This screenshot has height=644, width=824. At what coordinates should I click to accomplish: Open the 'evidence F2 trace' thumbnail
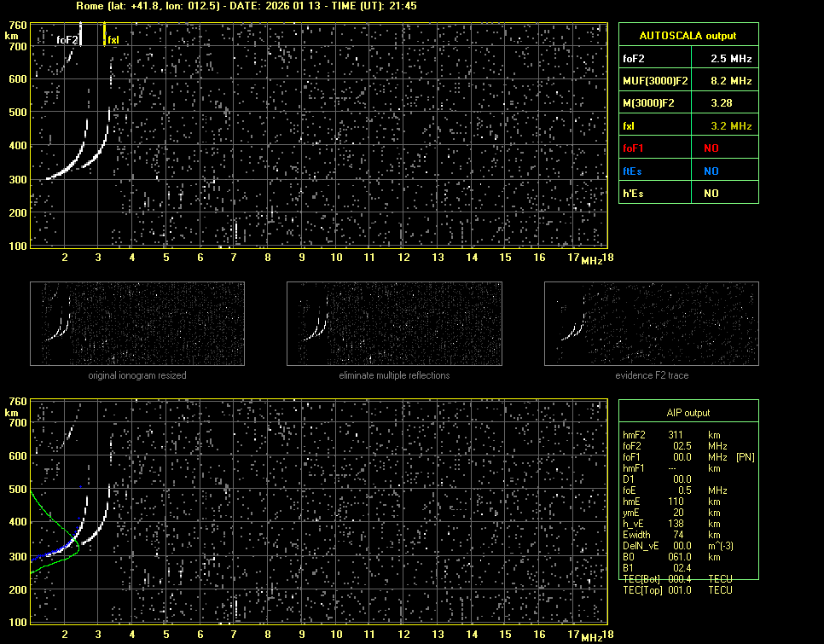(x=651, y=323)
